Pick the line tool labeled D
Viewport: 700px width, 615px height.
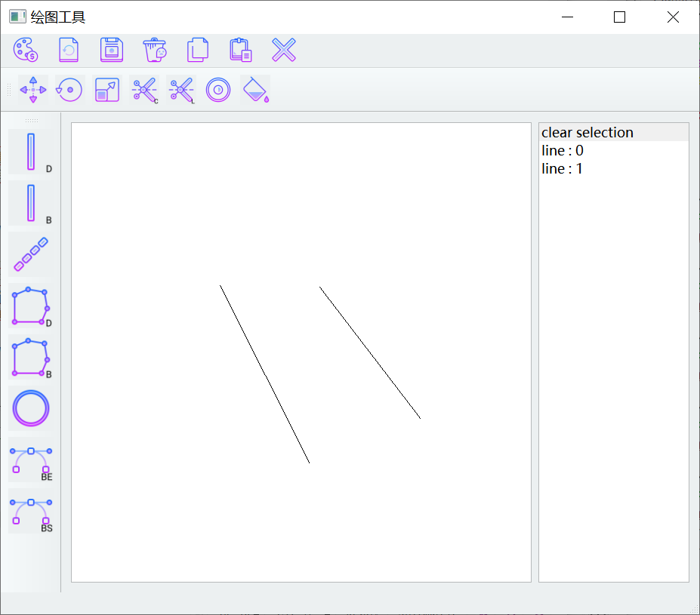click(31, 152)
